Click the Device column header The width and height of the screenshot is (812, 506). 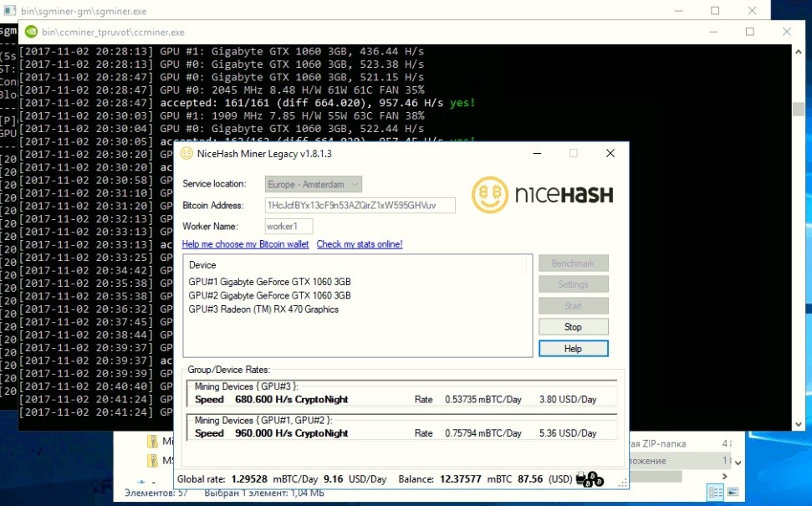coord(202,264)
